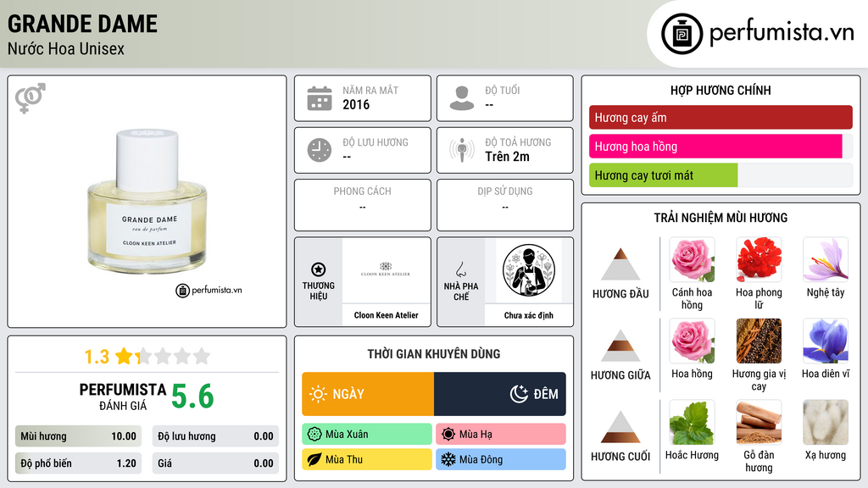This screenshot has width=868, height=488.
Task: Click the Trải nghiệm mùi hương heading
Action: [x=721, y=218]
